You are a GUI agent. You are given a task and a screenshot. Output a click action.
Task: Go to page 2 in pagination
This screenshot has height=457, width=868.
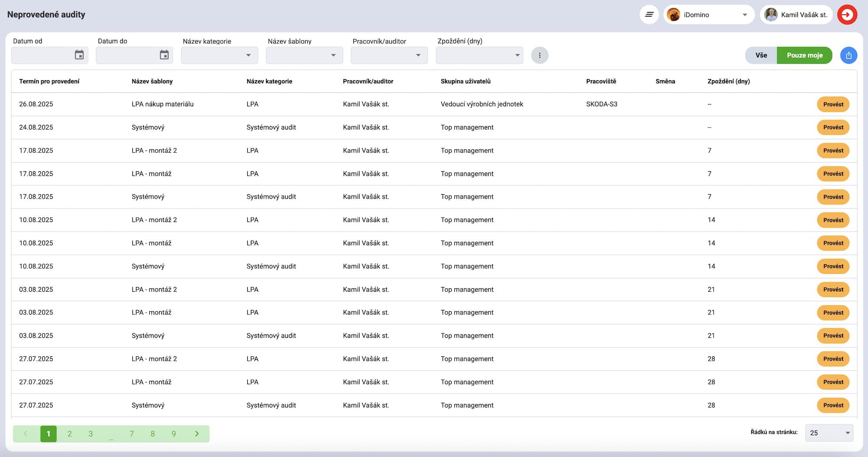point(69,434)
